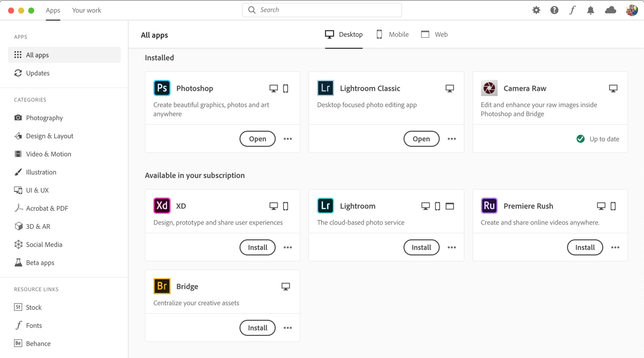Click the Camera Raw app icon
The width and height of the screenshot is (644, 358).
click(x=489, y=88)
